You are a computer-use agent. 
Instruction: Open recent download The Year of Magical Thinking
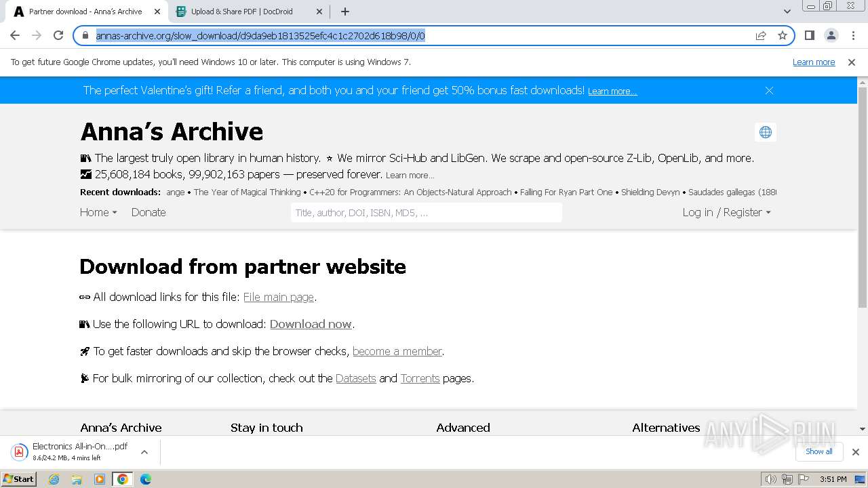[x=247, y=192]
